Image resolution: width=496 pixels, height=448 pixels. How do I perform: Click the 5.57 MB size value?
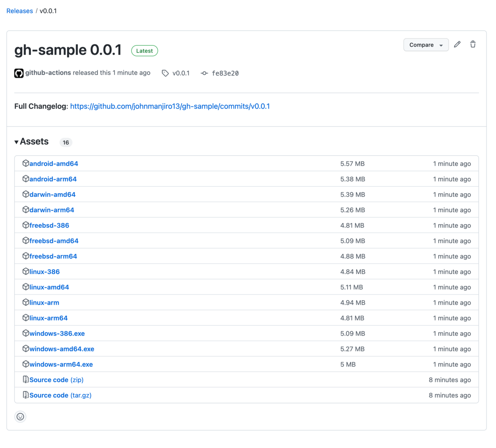[353, 164]
